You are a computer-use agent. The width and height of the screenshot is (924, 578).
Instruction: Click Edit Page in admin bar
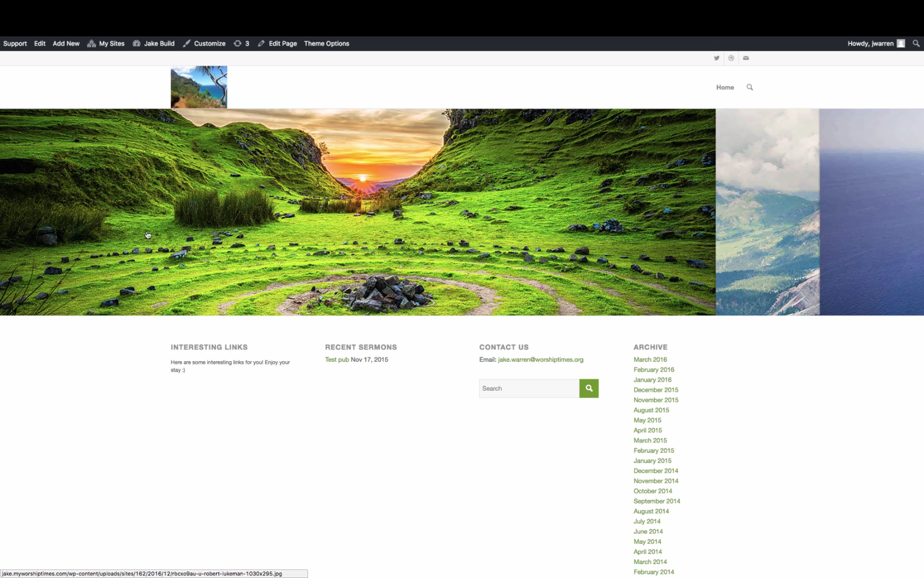pos(278,44)
